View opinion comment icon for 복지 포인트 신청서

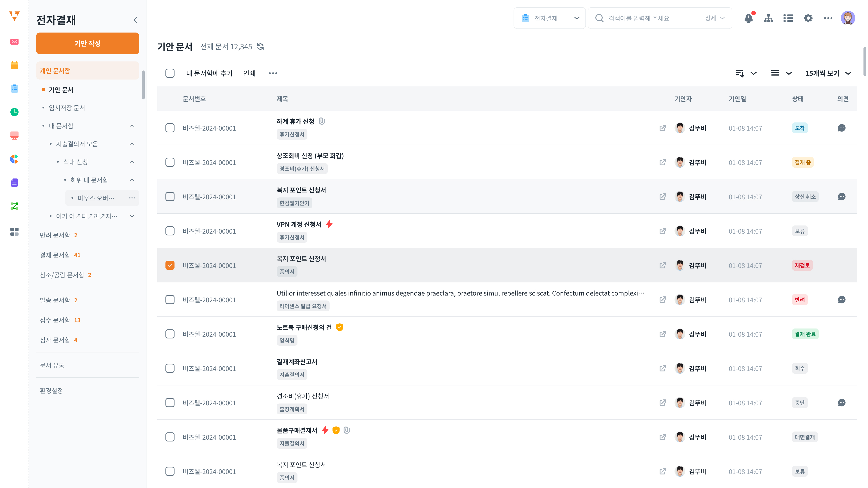click(x=841, y=197)
